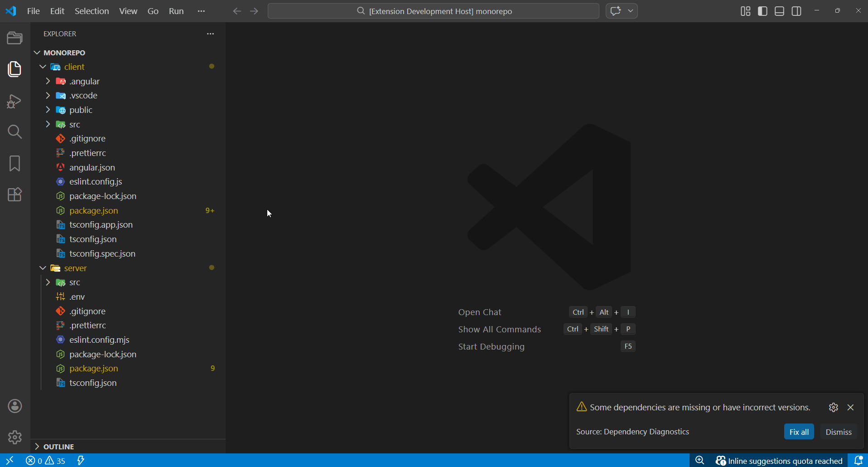Screen dimensions: 868x467
Task: Click the VS Code logo in title bar
Action: (x=11, y=11)
